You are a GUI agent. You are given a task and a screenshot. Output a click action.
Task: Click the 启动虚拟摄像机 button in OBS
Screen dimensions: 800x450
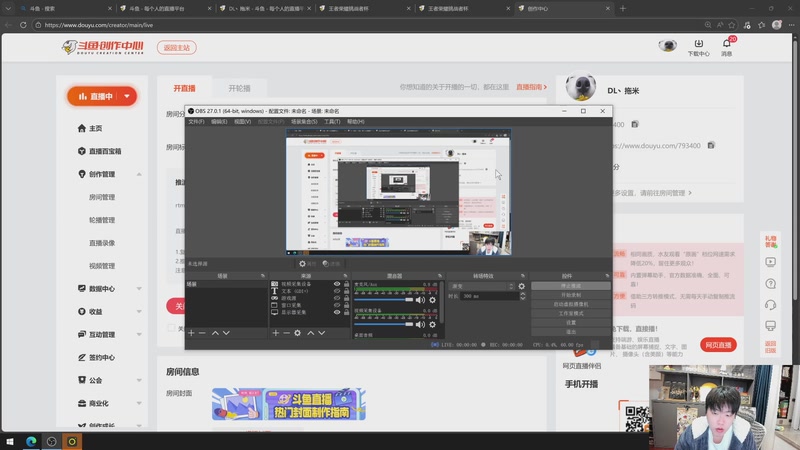pos(570,304)
